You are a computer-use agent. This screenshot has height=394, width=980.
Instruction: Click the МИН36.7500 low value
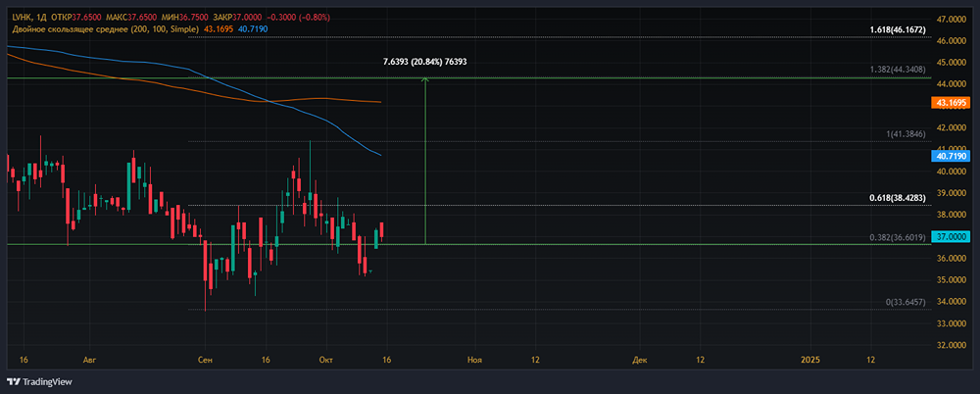point(187,18)
